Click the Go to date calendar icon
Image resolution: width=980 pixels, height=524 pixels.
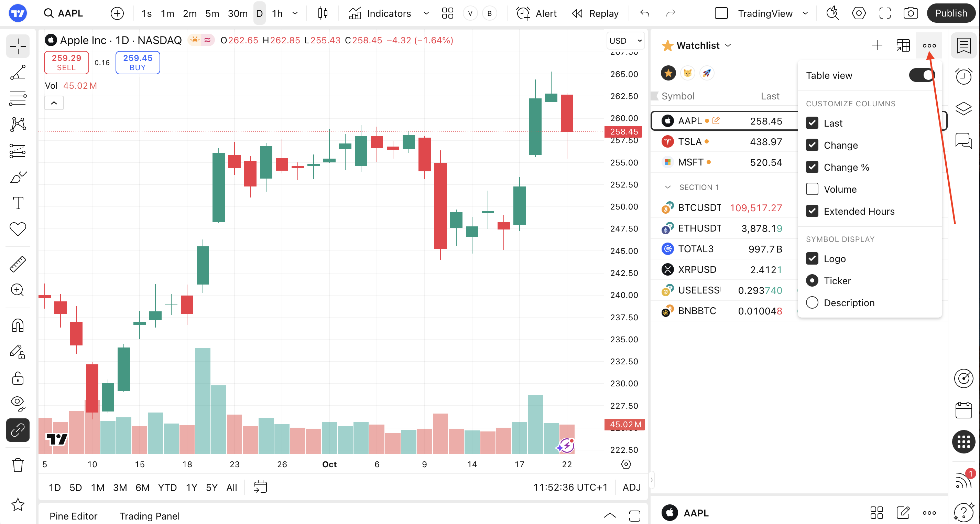point(261,487)
